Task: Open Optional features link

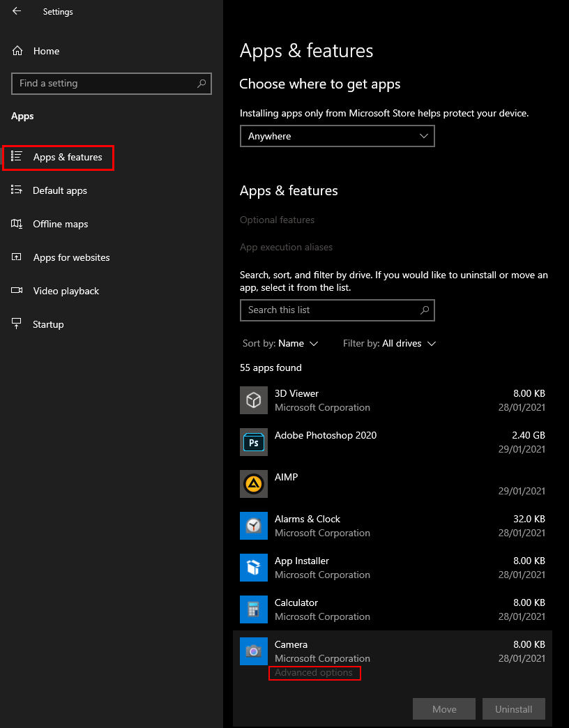Action: pyautogui.click(x=277, y=220)
